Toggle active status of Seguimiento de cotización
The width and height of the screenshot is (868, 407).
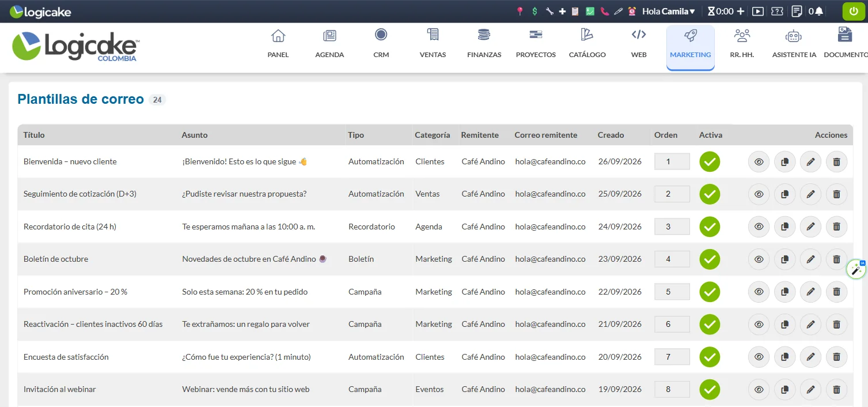point(710,194)
